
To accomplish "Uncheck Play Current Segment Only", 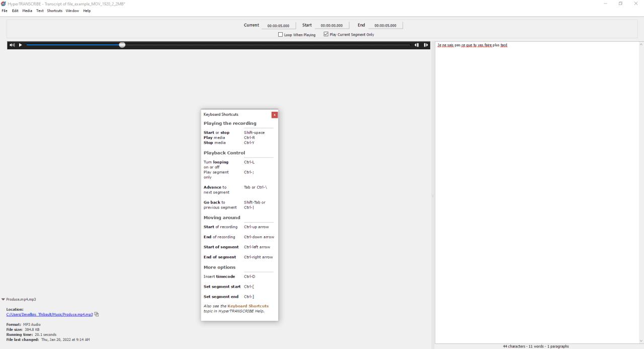I will click(326, 34).
